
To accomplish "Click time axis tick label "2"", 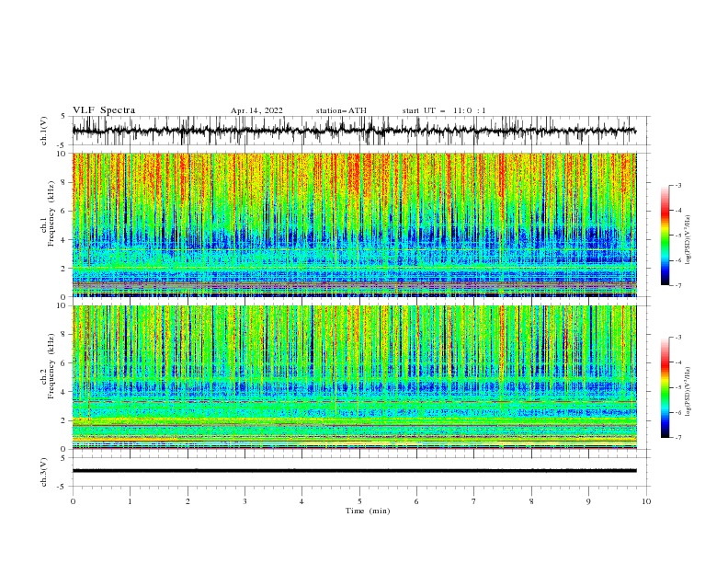I will pyautogui.click(x=188, y=501).
